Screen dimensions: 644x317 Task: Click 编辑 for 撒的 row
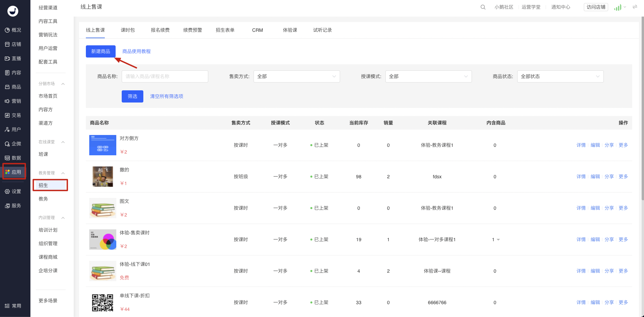[595, 177]
